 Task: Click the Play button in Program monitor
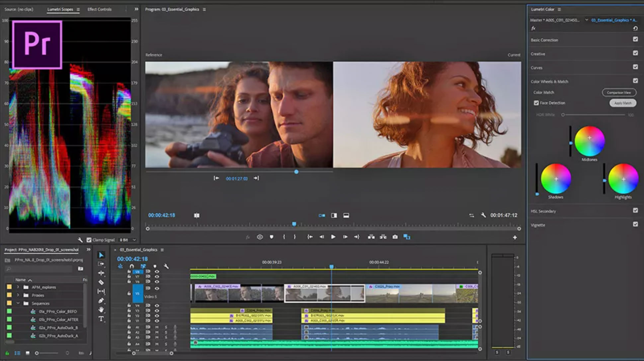[333, 237]
